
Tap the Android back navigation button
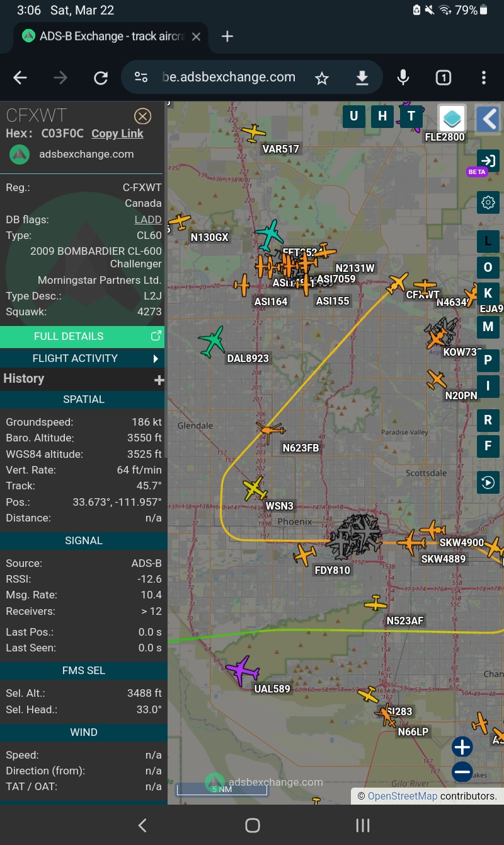pyautogui.click(x=142, y=825)
